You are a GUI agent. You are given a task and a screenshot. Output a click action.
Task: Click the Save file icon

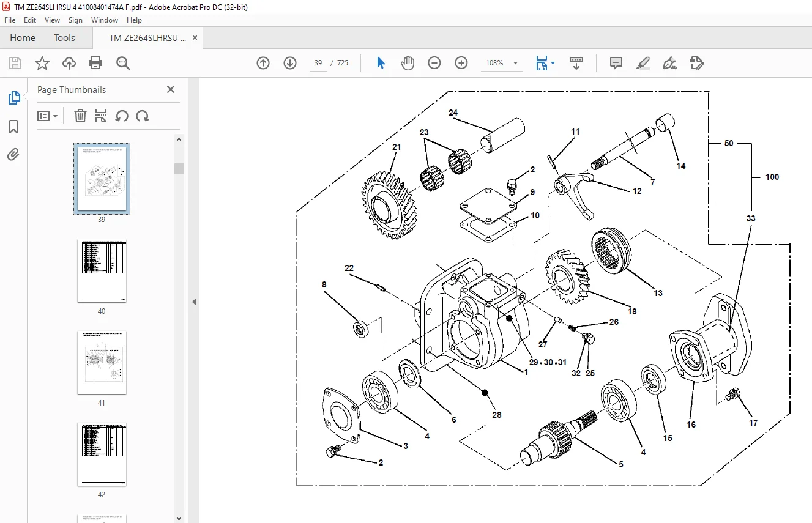[x=15, y=63]
